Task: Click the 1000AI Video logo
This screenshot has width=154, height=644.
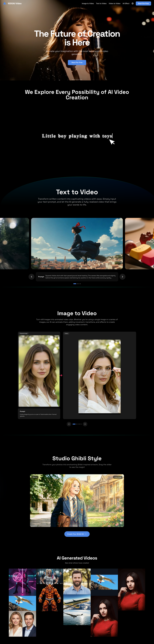Action: [13, 3]
